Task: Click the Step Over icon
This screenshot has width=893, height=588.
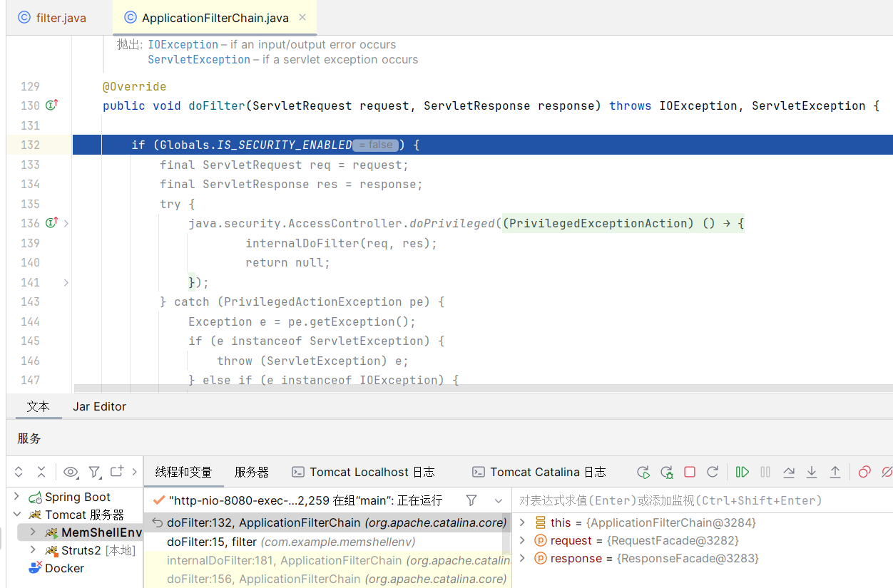Action: click(789, 472)
